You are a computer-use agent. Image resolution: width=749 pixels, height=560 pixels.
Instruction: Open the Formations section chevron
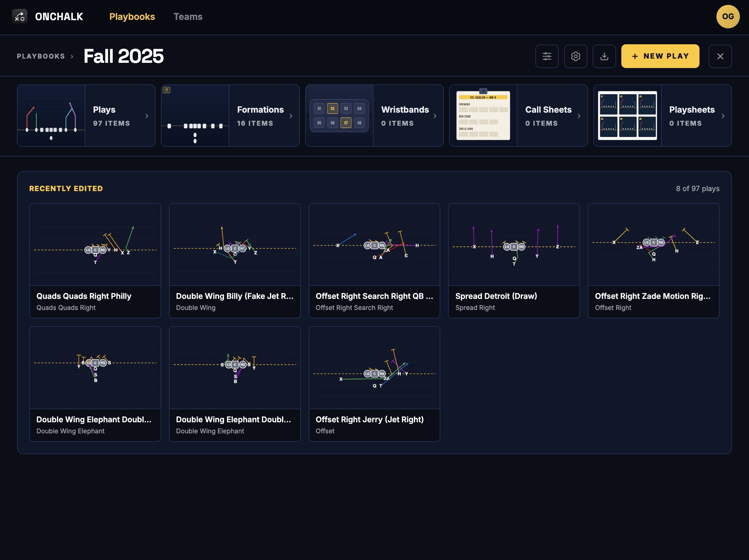[x=291, y=116]
